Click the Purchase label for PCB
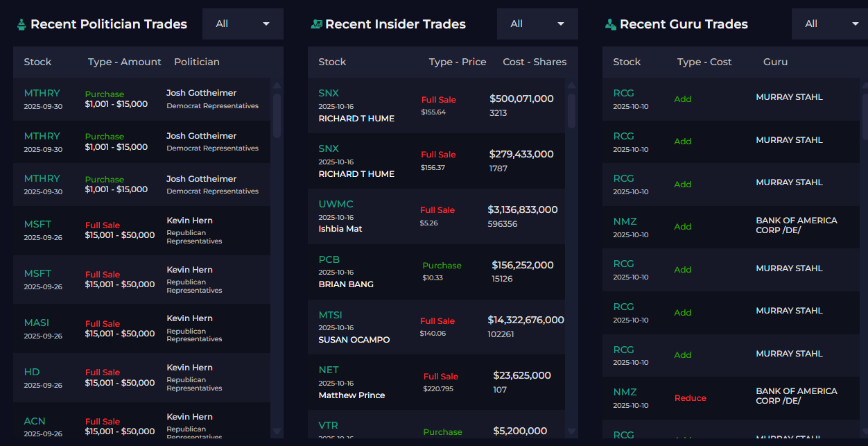The height and width of the screenshot is (446, 868). tap(442, 266)
